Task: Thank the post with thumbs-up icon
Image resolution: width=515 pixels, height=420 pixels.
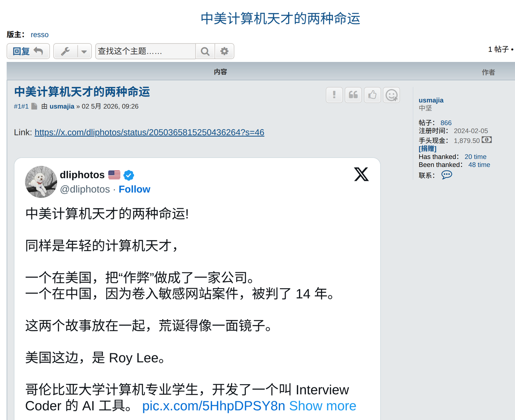Action: click(x=373, y=95)
